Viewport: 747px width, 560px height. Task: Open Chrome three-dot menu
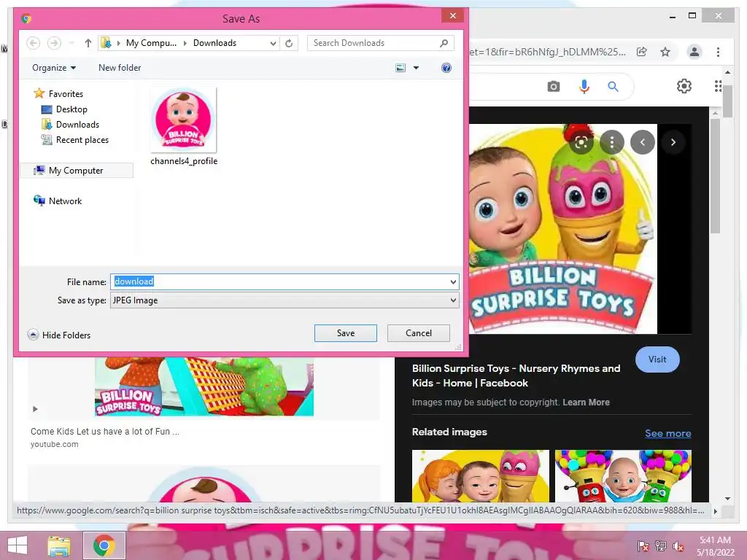[718, 52]
